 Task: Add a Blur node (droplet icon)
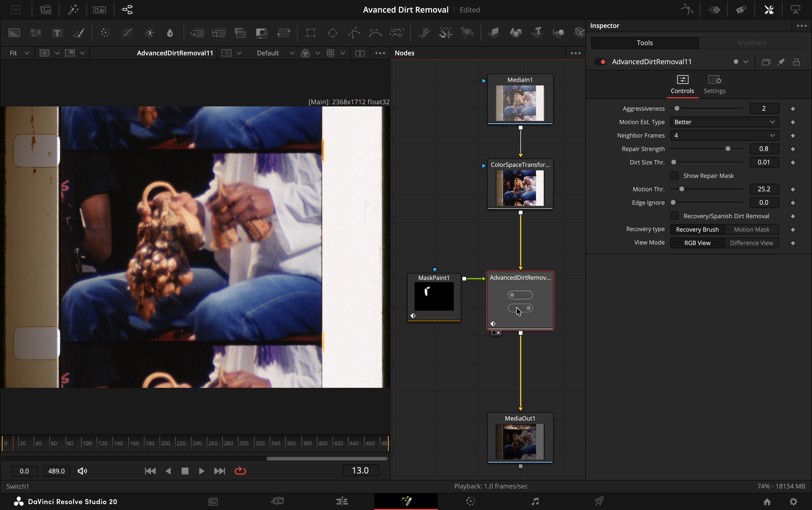pos(170,33)
